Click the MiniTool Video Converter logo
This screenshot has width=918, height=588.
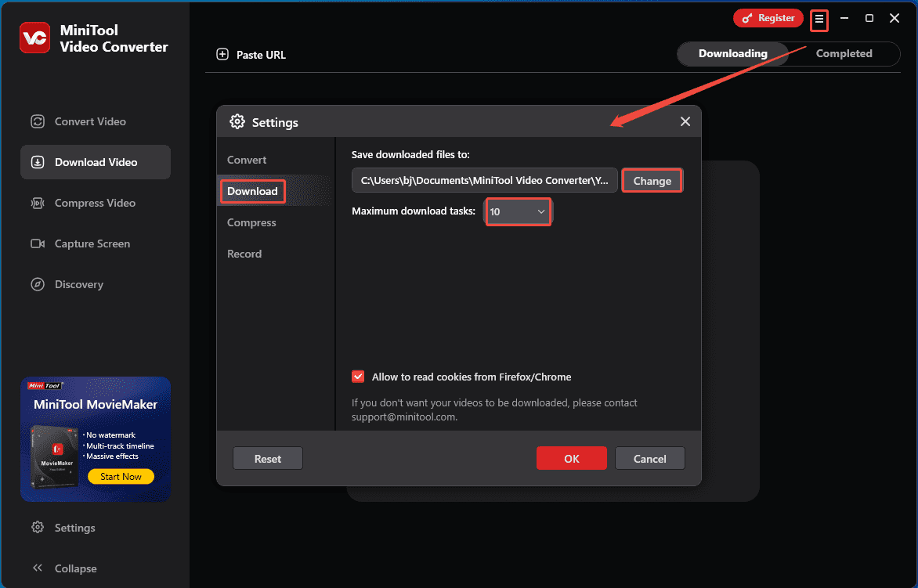click(34, 38)
